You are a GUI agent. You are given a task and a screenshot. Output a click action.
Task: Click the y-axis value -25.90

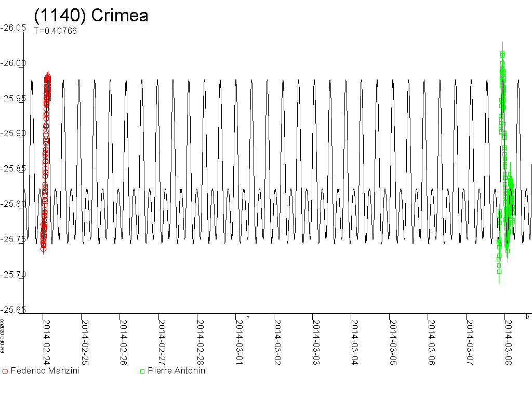pos(13,134)
